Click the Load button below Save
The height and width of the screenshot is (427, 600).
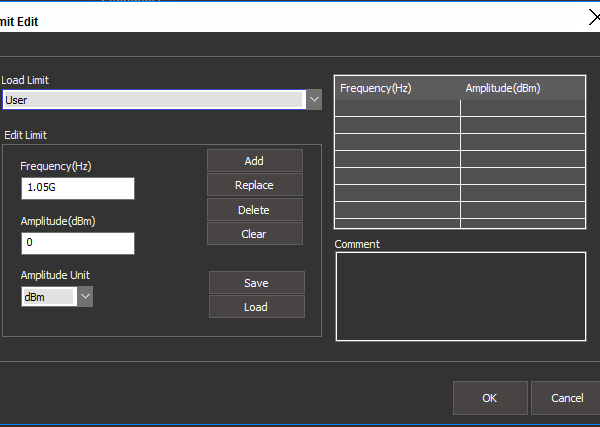[x=256, y=307]
